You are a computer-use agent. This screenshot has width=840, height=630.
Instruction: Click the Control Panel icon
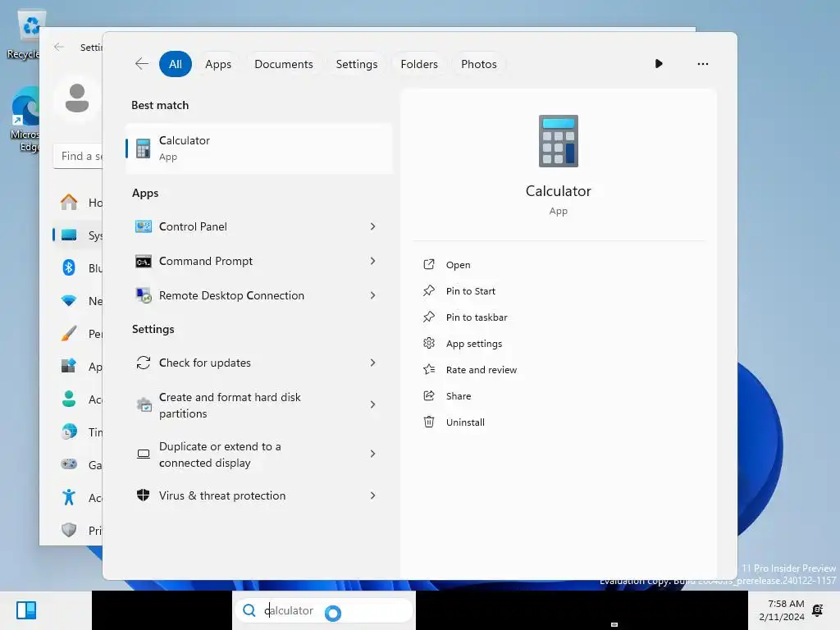(143, 226)
